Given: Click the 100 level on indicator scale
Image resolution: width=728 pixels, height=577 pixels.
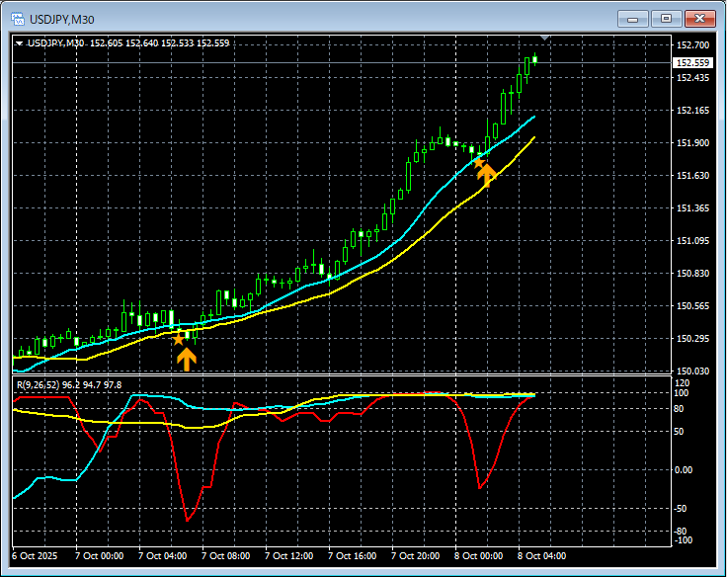Looking at the screenshot, I should [681, 393].
